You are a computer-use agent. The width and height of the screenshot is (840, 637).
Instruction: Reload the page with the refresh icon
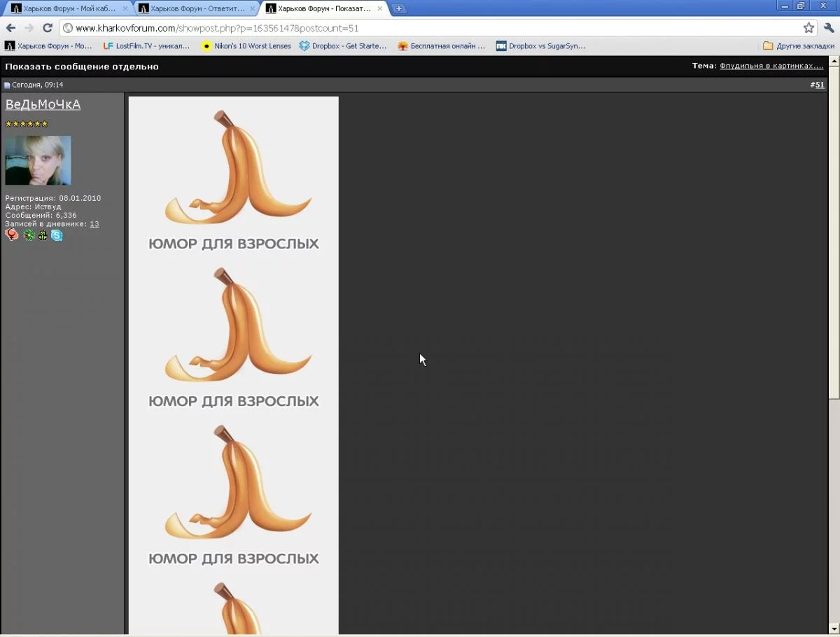coord(48,28)
